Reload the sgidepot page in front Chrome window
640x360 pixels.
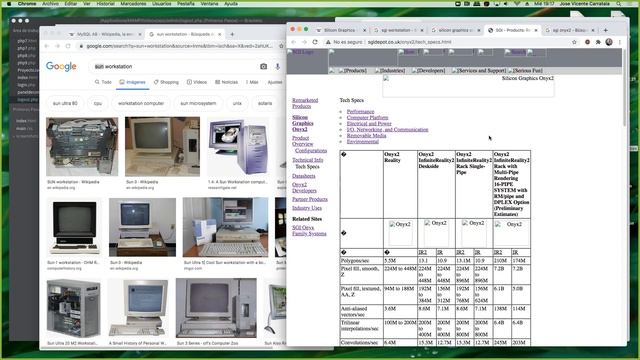(x=315, y=42)
